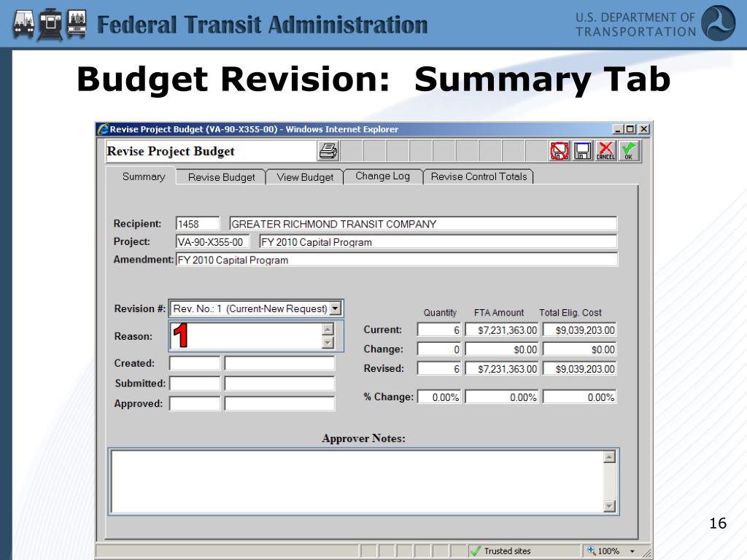Open the Revise Control Totals tab

pyautogui.click(x=479, y=176)
